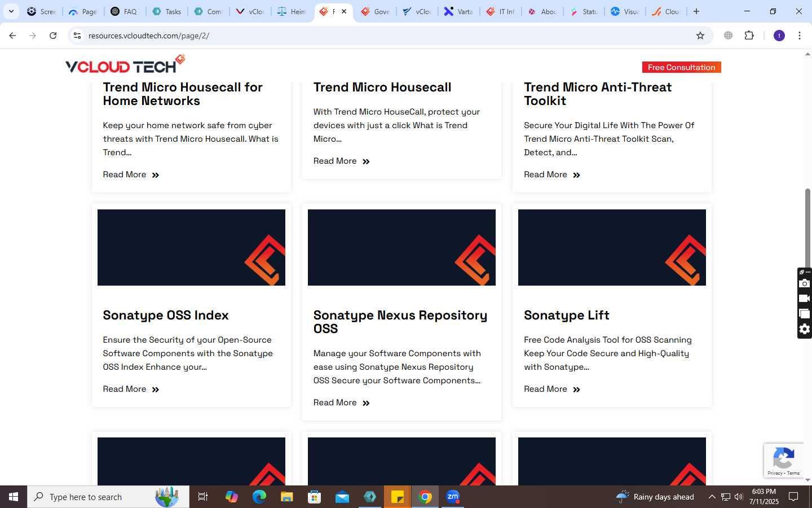The width and height of the screenshot is (812, 508).
Task: Switch to the Varta tab
Action: [458, 11]
